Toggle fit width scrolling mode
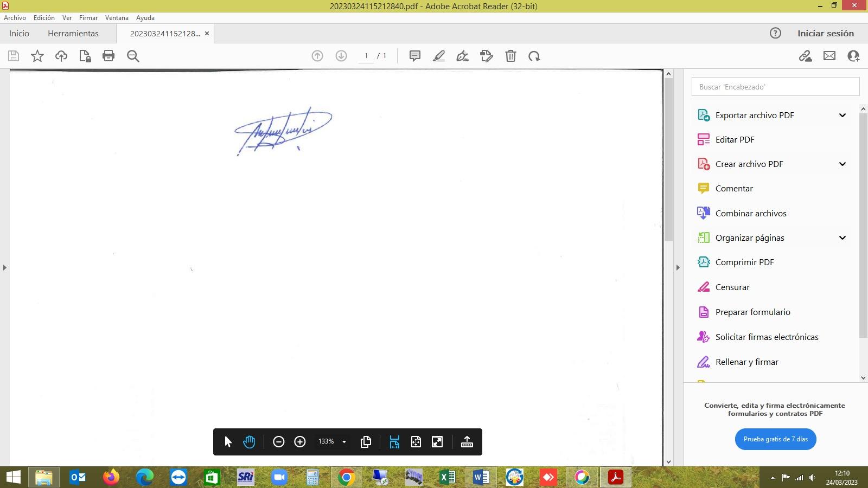 click(x=394, y=442)
